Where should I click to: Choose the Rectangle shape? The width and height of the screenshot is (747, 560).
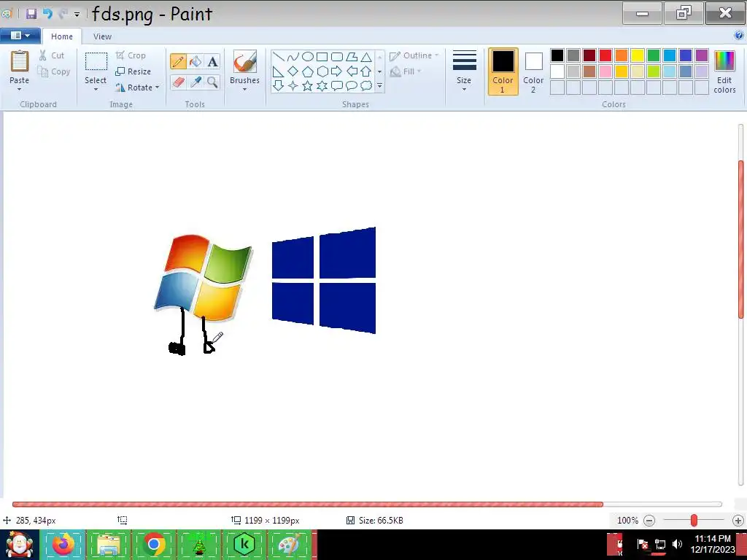(x=322, y=57)
